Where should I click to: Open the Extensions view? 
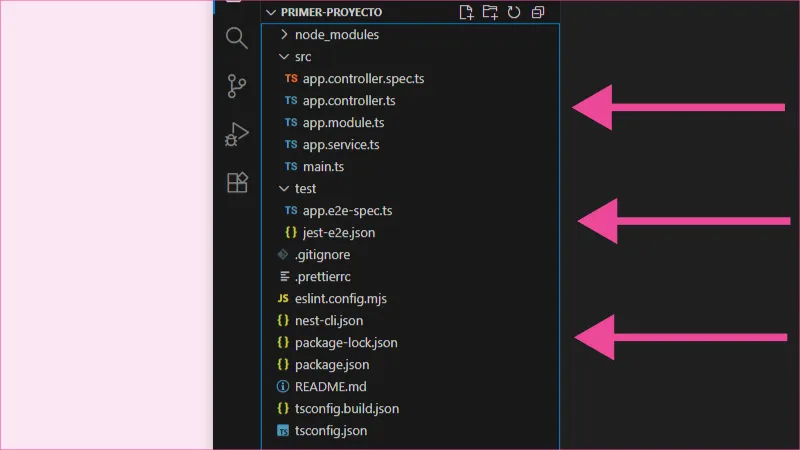point(237,182)
